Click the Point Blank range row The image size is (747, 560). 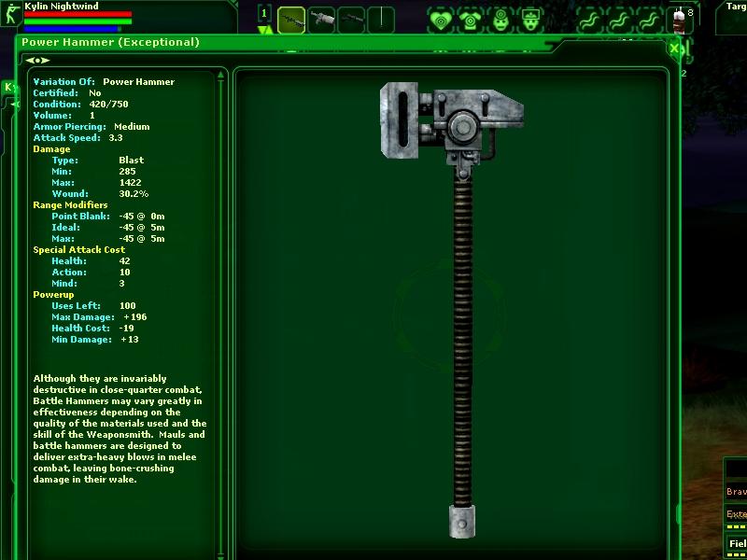pos(108,216)
